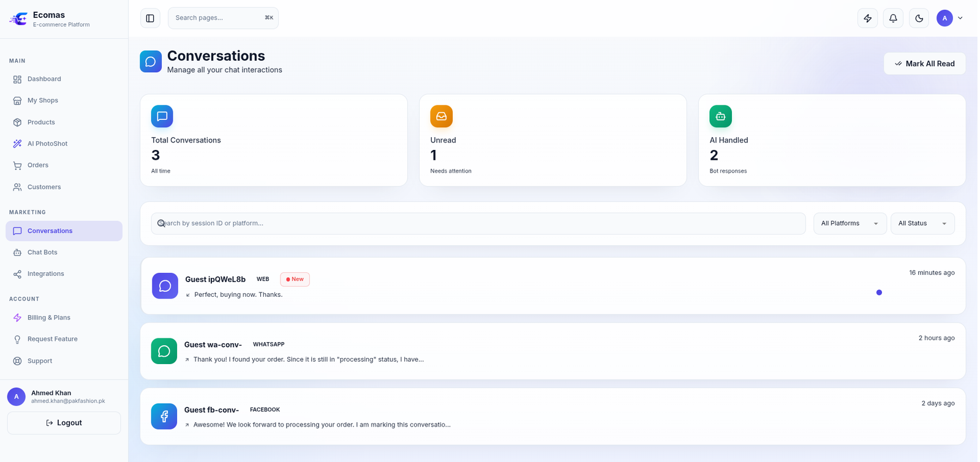Expand the All Status dropdown
The width and height of the screenshot is (980, 462).
(922, 223)
